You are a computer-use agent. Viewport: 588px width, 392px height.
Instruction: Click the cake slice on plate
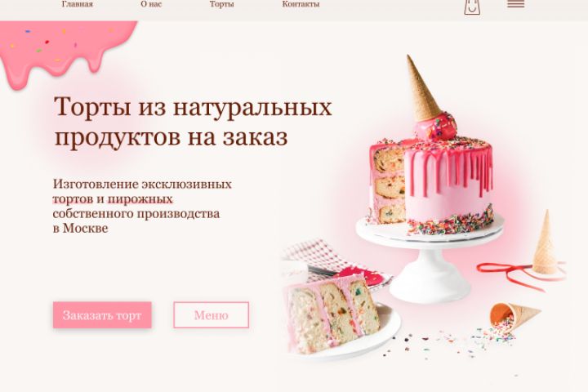click(334, 314)
